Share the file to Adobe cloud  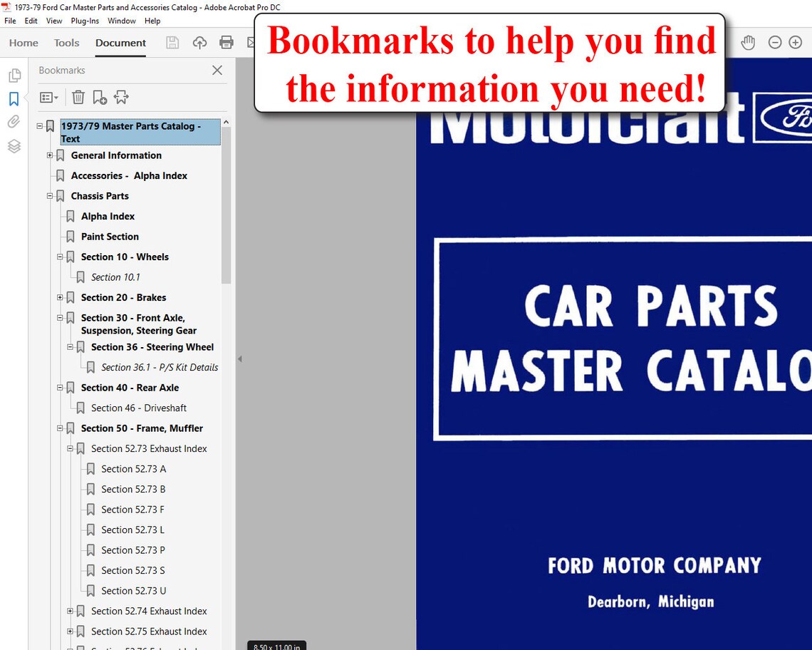click(x=200, y=42)
